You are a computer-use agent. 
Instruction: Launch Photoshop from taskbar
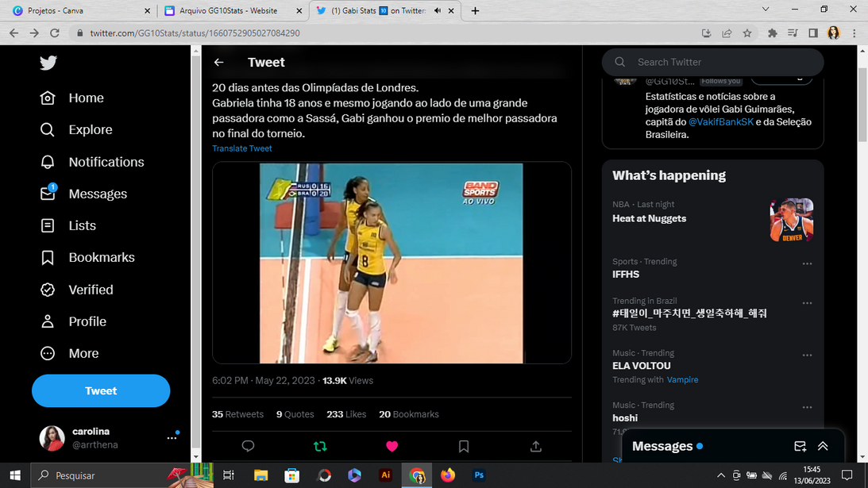coord(479,475)
